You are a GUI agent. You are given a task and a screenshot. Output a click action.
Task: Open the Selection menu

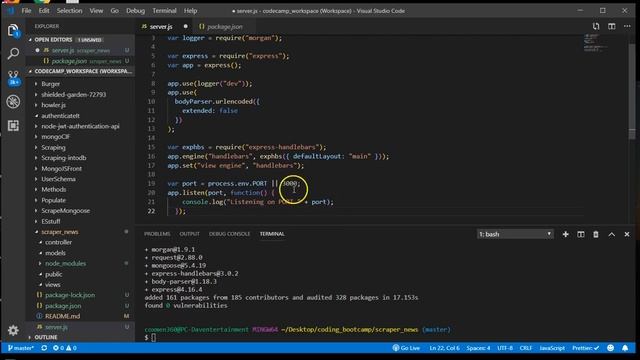(69, 11)
